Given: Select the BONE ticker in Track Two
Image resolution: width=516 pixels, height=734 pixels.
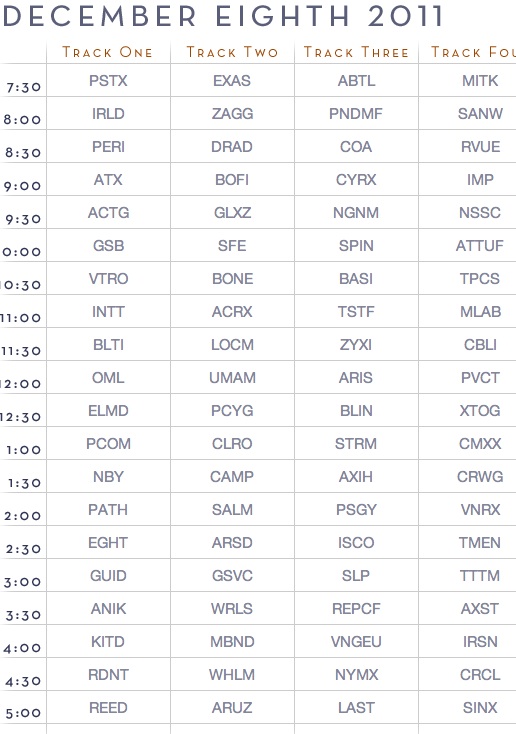Looking at the screenshot, I should 232,279.
